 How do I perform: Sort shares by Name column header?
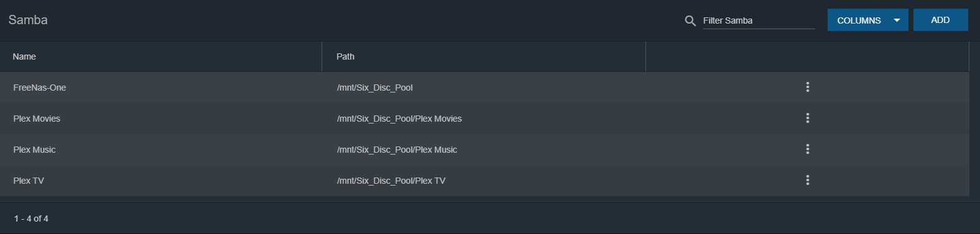point(24,56)
